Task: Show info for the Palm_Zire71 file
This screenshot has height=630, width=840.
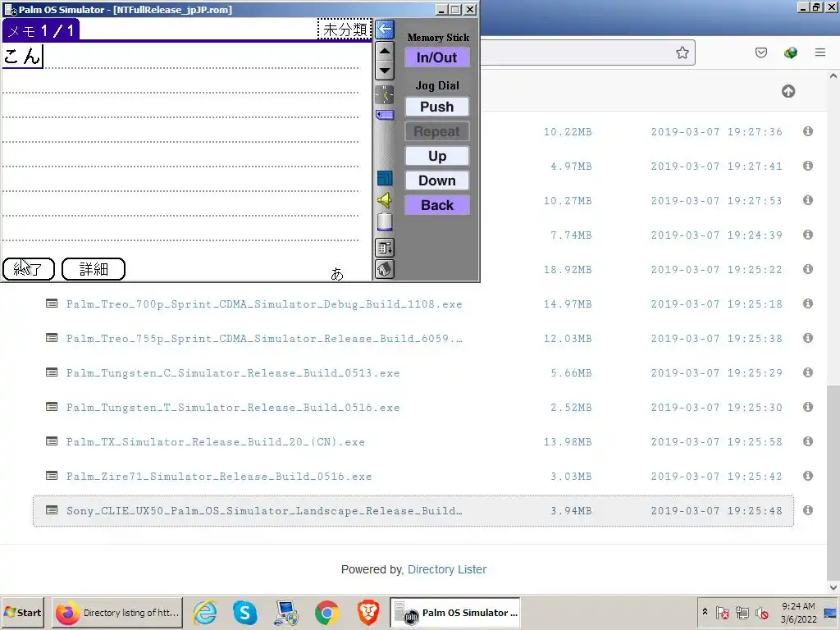Action: pos(808,476)
